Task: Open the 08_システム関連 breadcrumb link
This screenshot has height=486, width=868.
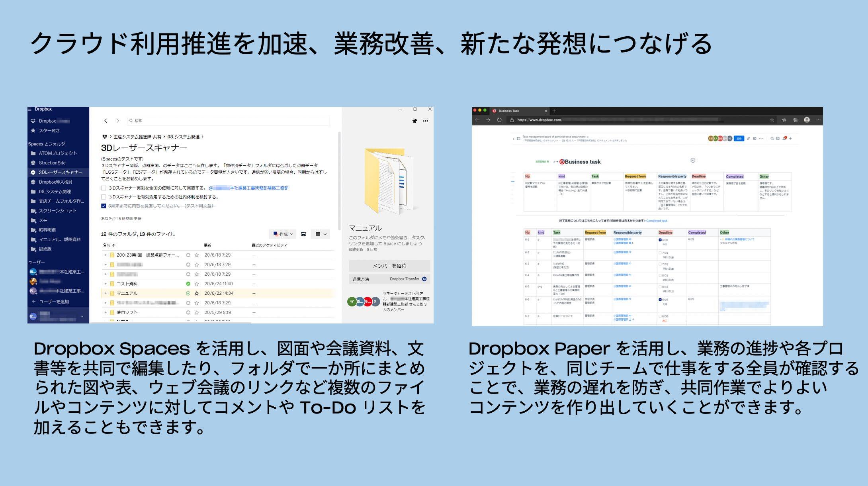Action: (x=183, y=137)
